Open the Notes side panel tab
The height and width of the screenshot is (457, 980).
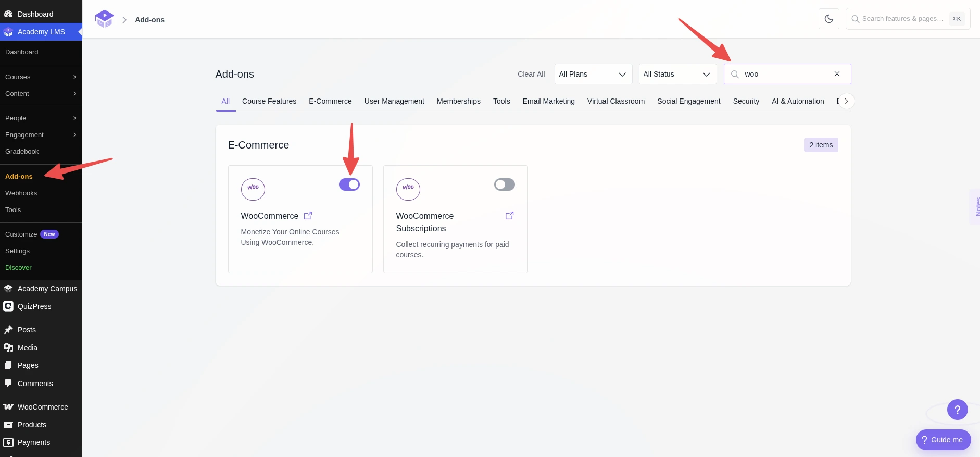pos(976,207)
